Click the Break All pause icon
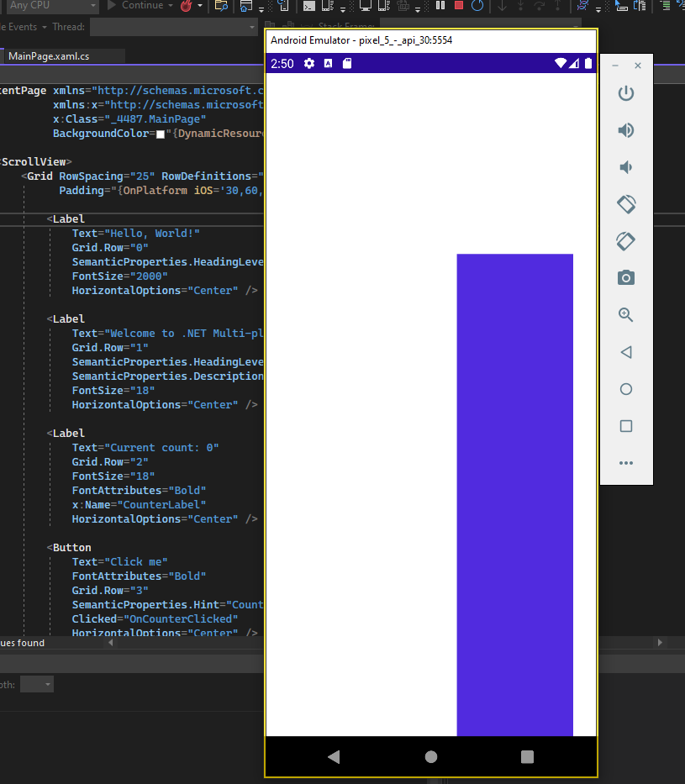 coord(440,7)
